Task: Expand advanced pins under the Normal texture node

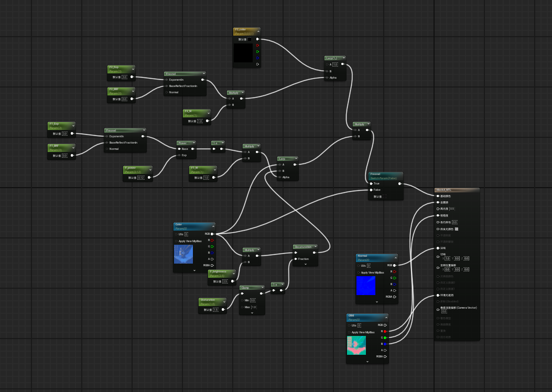Action: (x=377, y=301)
